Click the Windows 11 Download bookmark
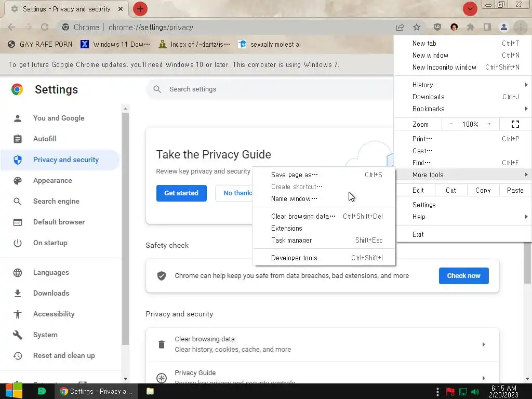 pos(115,45)
